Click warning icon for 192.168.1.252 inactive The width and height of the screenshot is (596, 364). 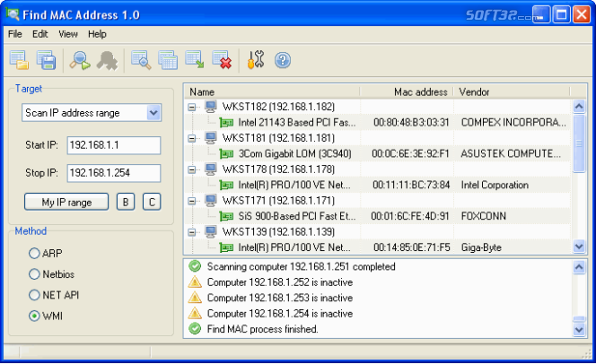click(x=195, y=282)
